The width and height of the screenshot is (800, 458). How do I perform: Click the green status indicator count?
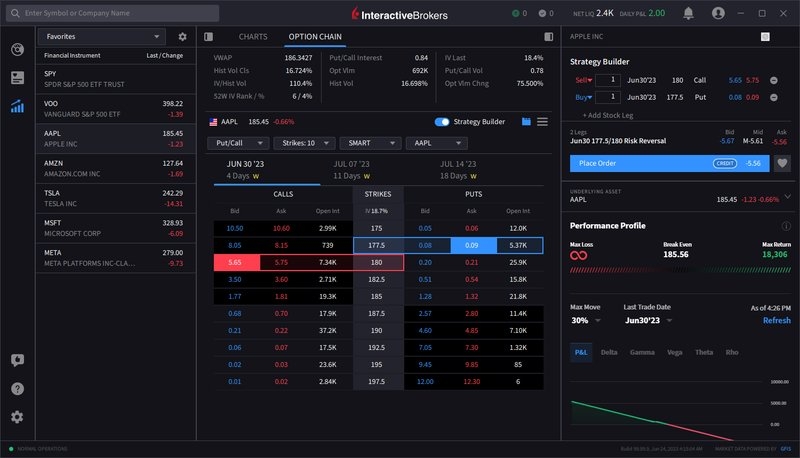click(519, 13)
